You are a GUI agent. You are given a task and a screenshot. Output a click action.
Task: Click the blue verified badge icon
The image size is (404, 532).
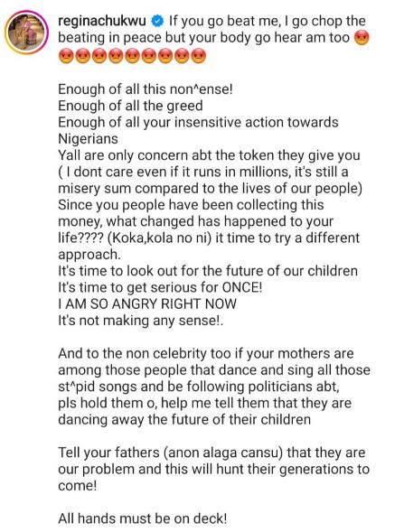(x=157, y=22)
